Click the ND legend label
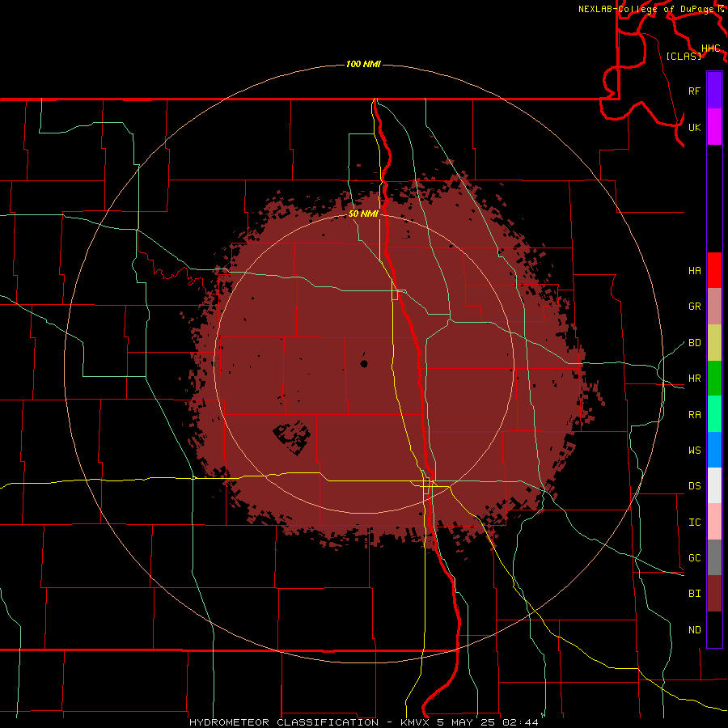The height and width of the screenshot is (728, 728). 694,630
